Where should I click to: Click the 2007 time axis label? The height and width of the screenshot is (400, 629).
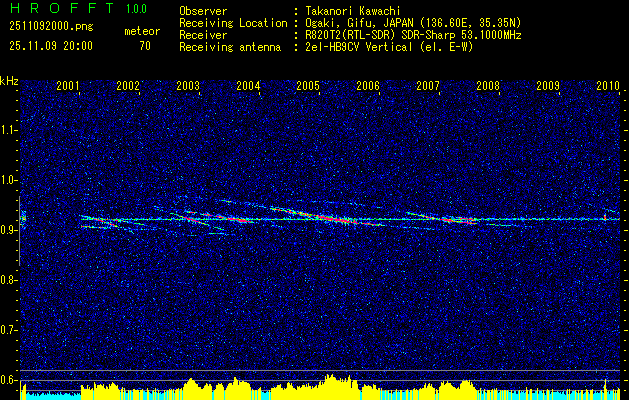[428, 86]
